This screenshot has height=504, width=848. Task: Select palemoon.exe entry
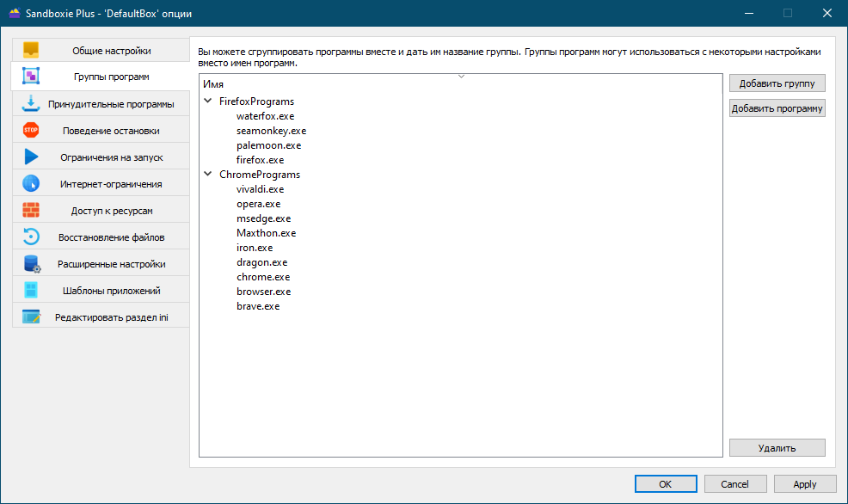click(x=269, y=145)
